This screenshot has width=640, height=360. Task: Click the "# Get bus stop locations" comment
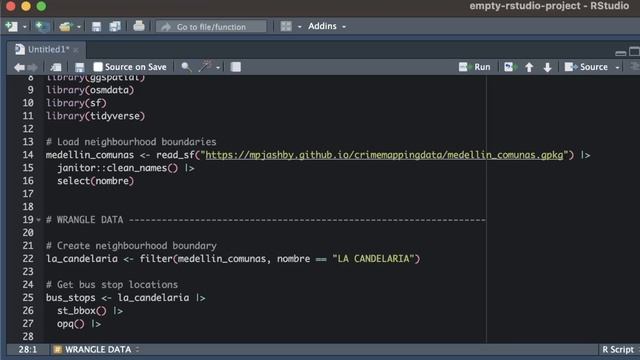[112, 285]
